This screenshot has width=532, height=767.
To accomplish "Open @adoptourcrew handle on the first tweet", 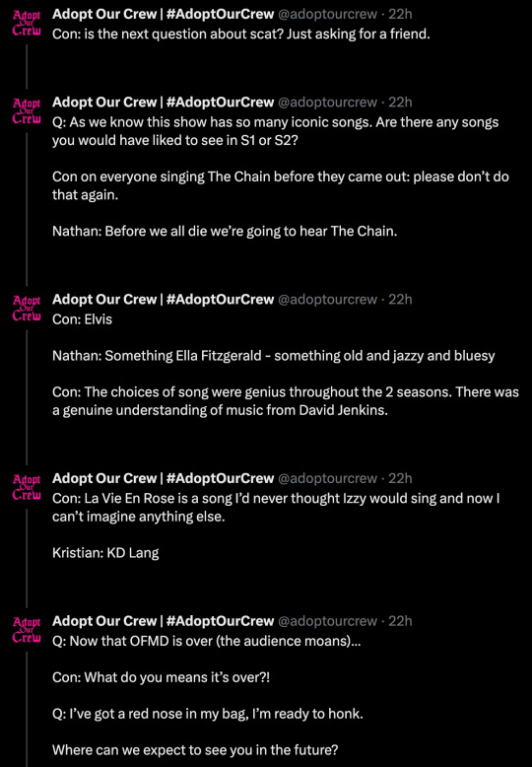I will click(328, 14).
